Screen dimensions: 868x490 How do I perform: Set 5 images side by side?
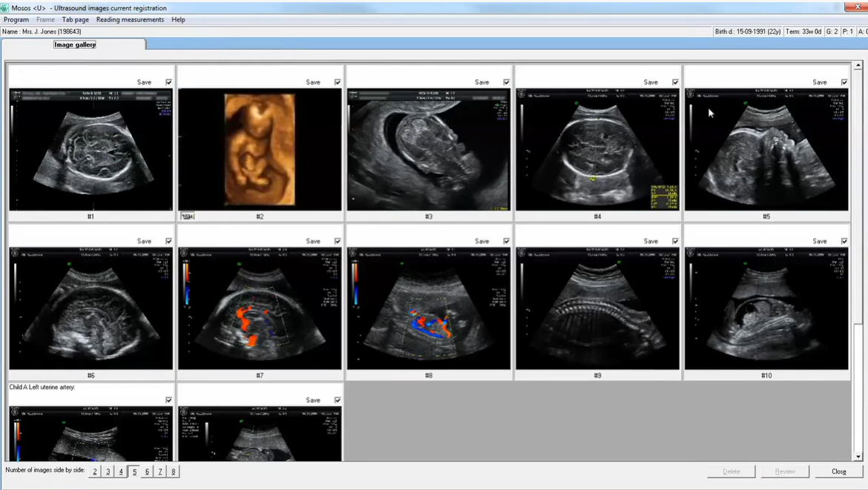(134, 471)
